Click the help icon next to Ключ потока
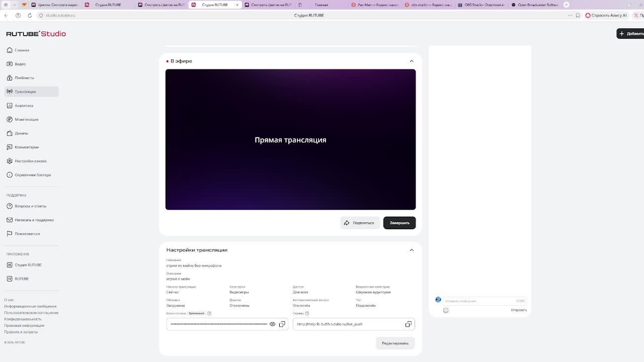 click(209, 313)
